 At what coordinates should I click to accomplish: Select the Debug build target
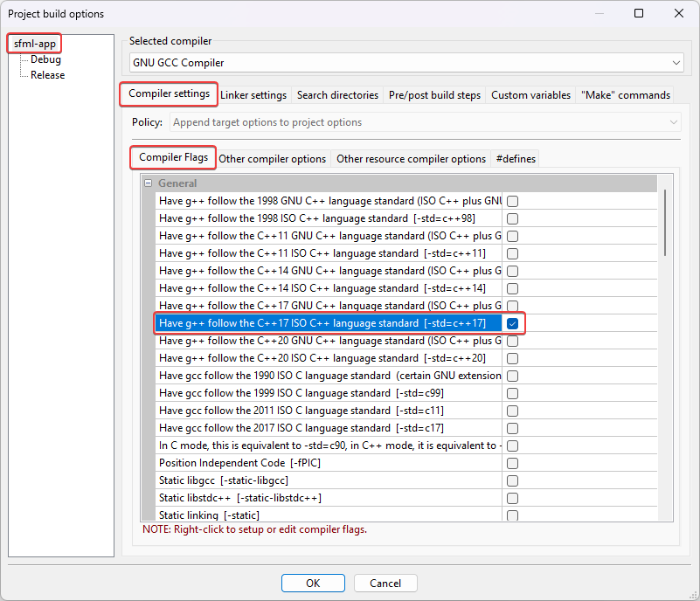click(x=45, y=59)
